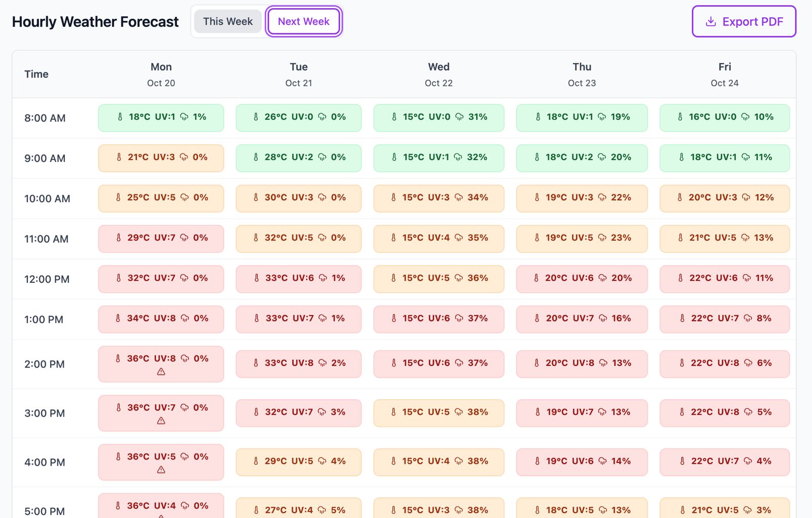Viewport: 812px width, 518px height.
Task: Click rain cloud icon in Wednesday 8:00 AM cell
Action: [459, 117]
